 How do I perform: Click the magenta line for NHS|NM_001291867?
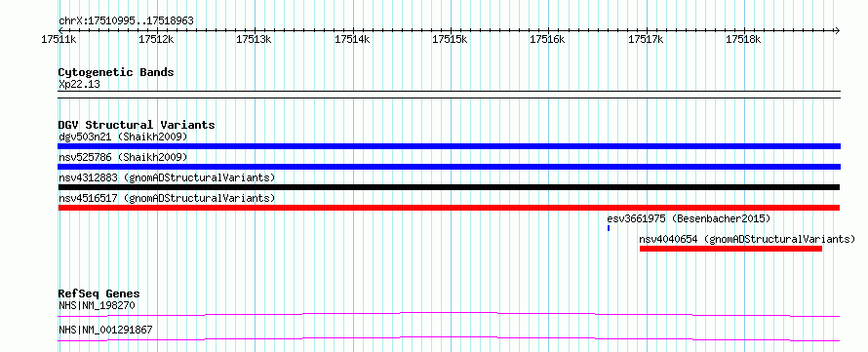(x=449, y=338)
